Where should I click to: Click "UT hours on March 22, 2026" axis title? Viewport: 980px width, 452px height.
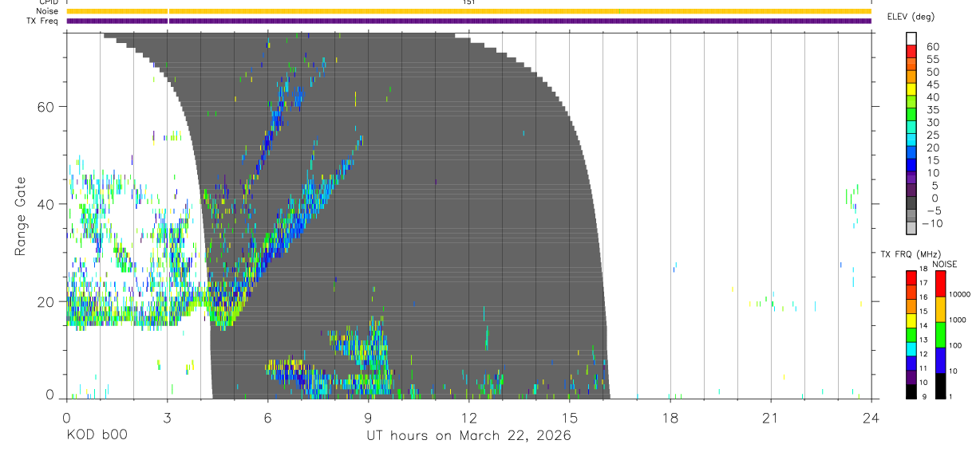tap(468, 436)
